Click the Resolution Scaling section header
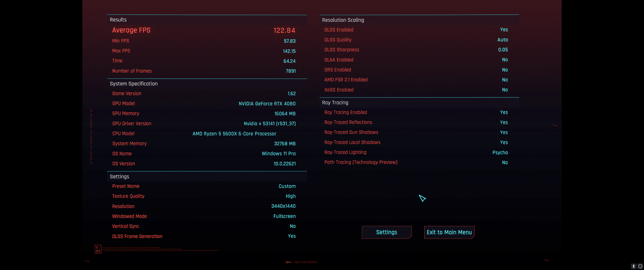The height and width of the screenshot is (270, 644). pyautogui.click(x=343, y=20)
